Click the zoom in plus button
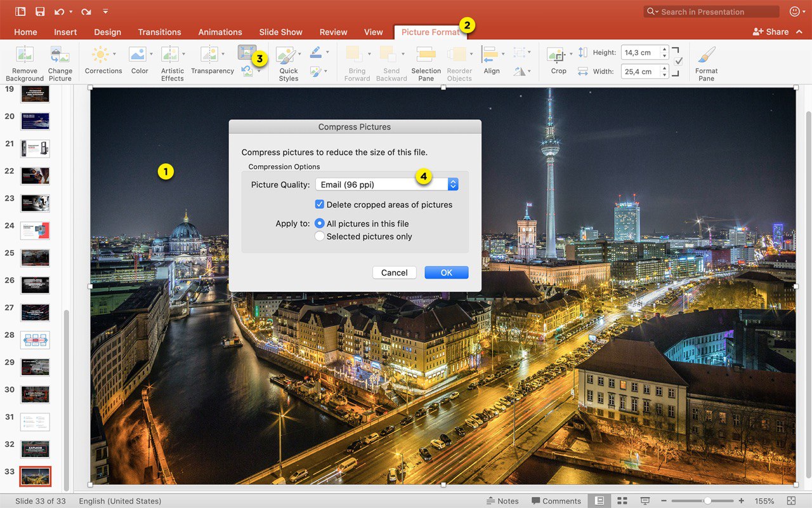 (x=740, y=501)
